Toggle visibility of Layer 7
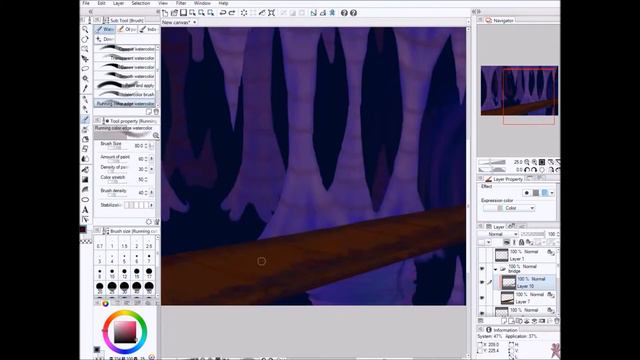This screenshot has width=640, height=360. click(482, 298)
